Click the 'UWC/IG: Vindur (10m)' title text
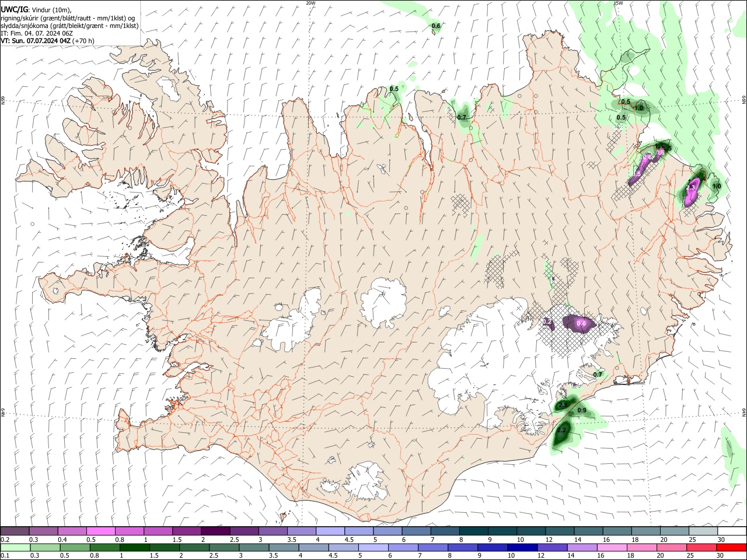This screenshot has height=560, width=747. click(x=36, y=9)
